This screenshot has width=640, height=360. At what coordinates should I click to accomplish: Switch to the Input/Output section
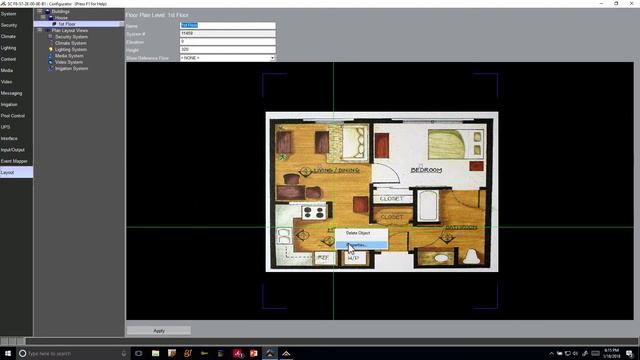[16, 150]
